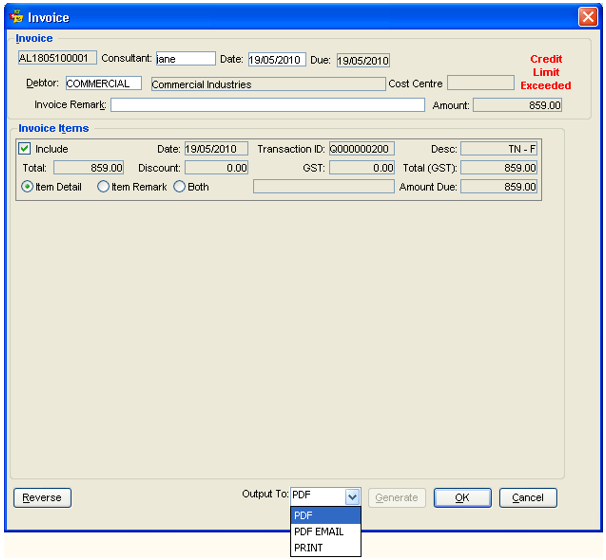Click the Output To label
Screen dimensions: 606x560
(265, 494)
